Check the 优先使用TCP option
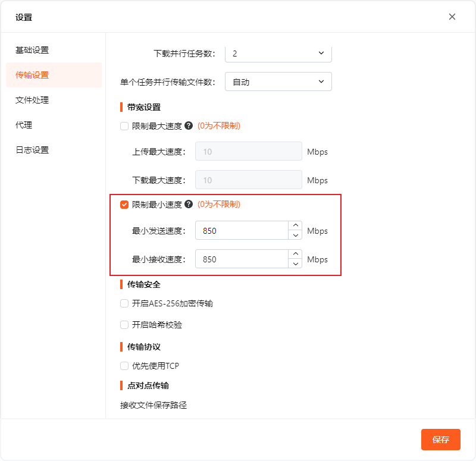The height and width of the screenshot is (461, 476). tap(124, 366)
